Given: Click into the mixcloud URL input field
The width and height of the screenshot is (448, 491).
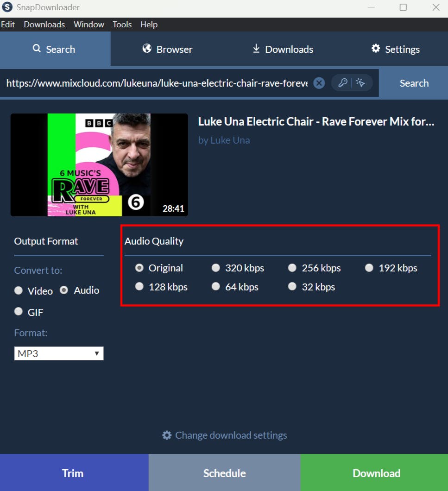Looking at the screenshot, I should [x=157, y=83].
